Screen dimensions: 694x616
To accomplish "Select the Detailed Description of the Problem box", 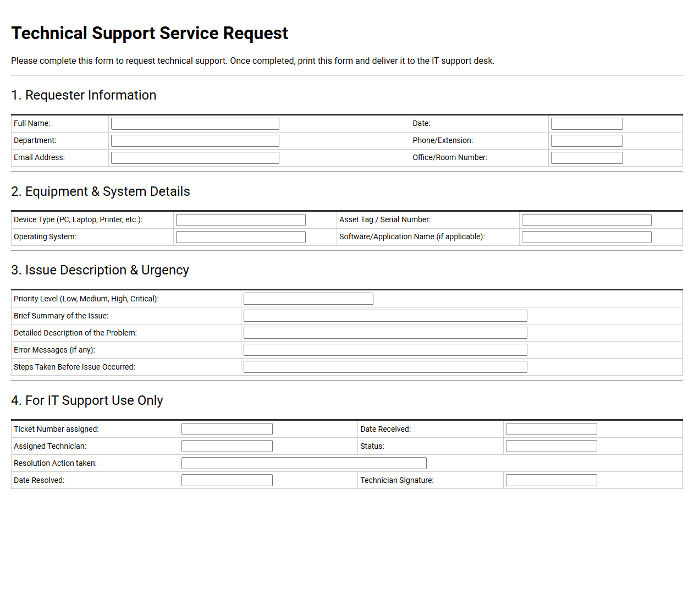I will (385, 333).
